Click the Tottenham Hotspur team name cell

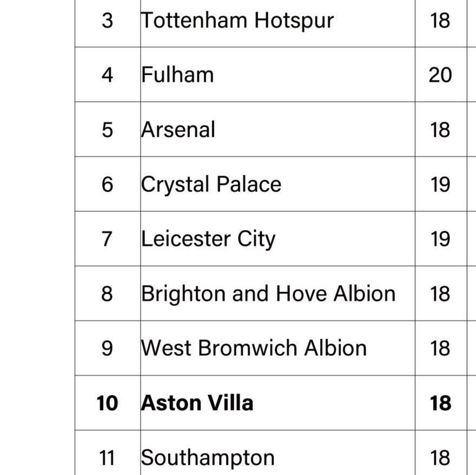click(237, 21)
